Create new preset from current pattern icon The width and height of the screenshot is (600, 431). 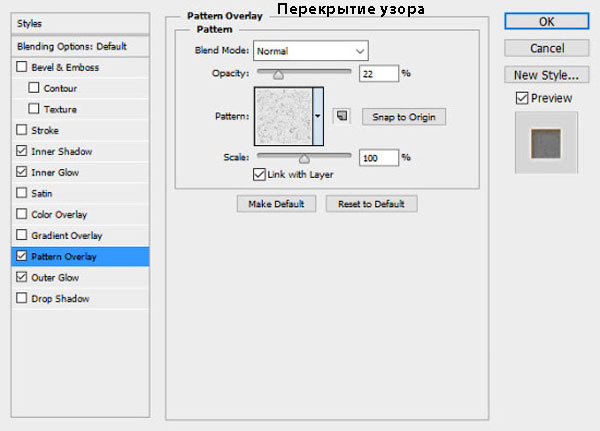342,116
